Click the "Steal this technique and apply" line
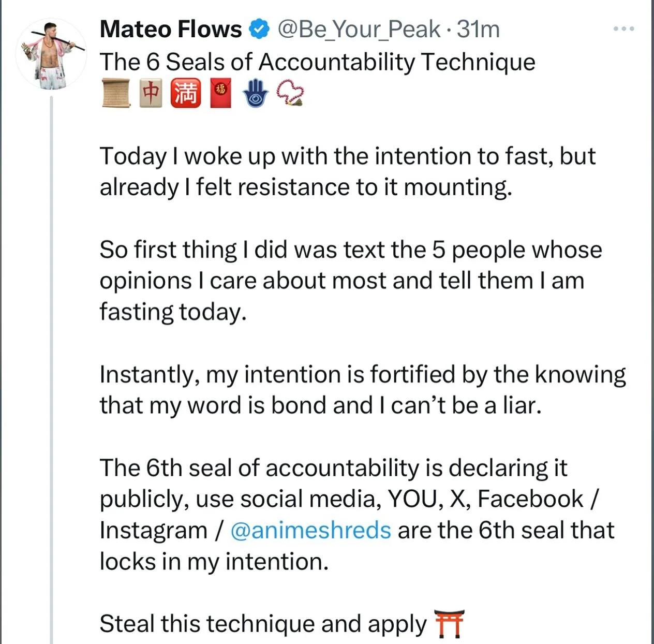 pyautogui.click(x=263, y=624)
